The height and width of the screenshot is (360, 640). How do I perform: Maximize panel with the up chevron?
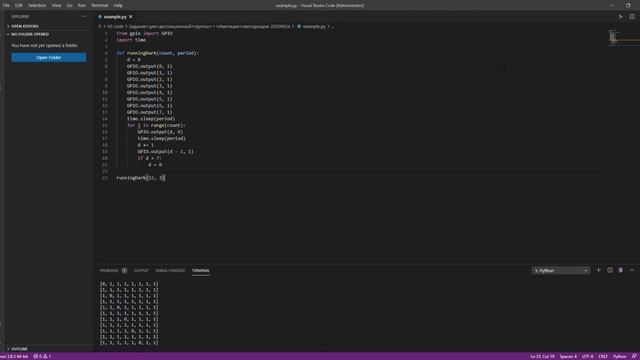tap(632, 270)
